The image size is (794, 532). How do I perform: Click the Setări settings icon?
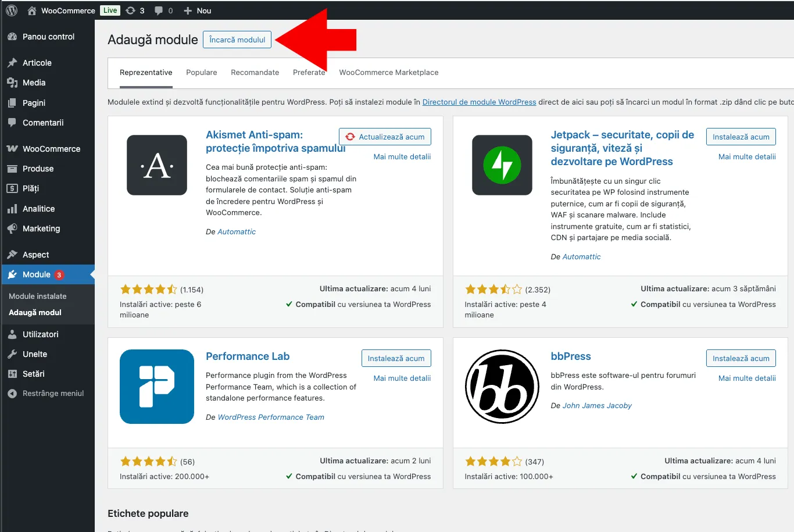pos(12,374)
